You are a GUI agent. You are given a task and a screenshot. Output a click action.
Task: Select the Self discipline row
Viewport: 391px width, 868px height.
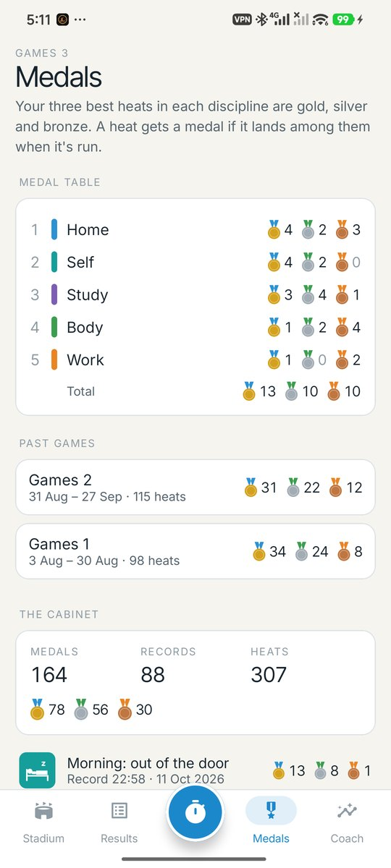click(x=195, y=263)
